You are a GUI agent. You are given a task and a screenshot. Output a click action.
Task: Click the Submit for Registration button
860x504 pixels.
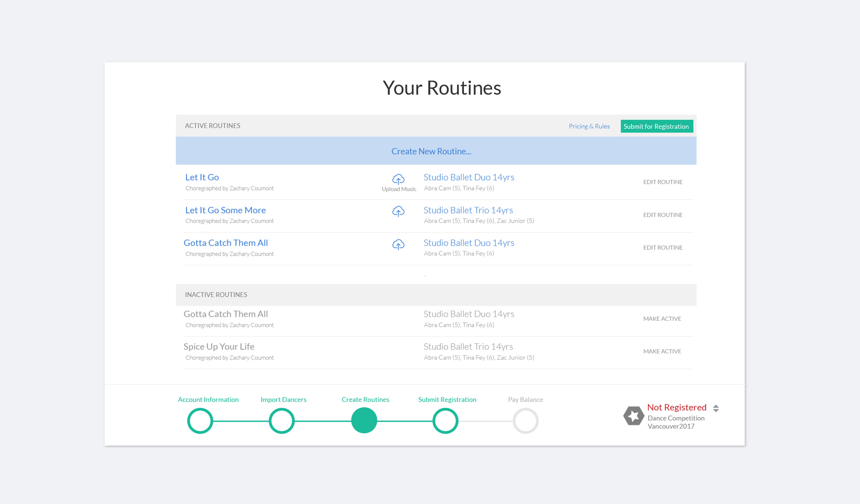[656, 126]
